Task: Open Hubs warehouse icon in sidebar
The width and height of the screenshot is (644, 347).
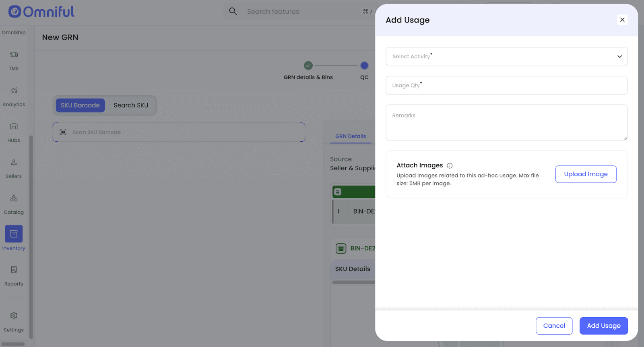Action: pos(14,126)
